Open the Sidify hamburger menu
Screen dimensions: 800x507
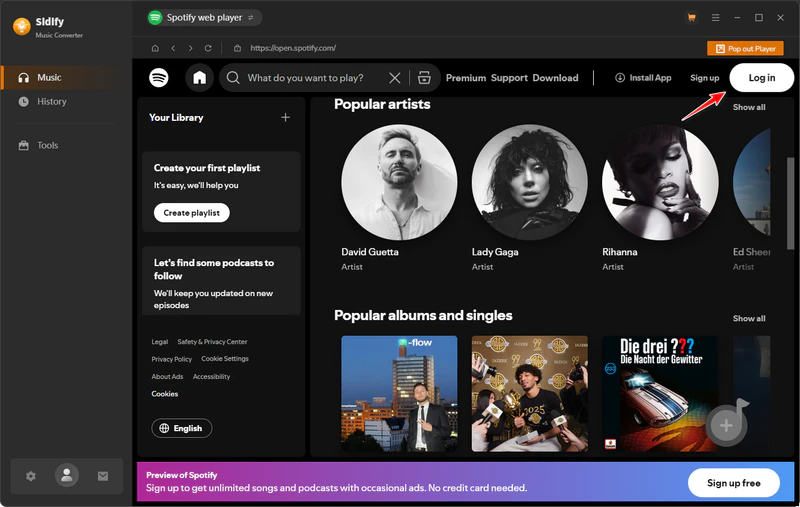[x=715, y=18]
